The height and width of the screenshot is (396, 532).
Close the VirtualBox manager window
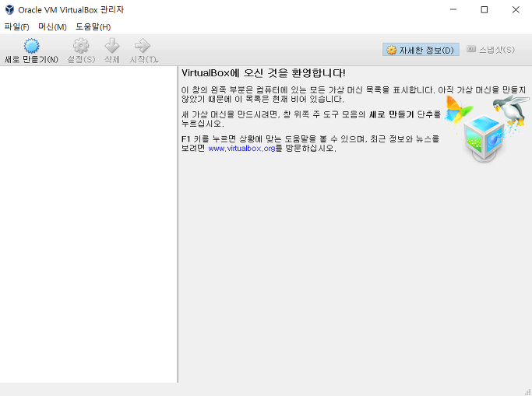pyautogui.click(x=516, y=10)
